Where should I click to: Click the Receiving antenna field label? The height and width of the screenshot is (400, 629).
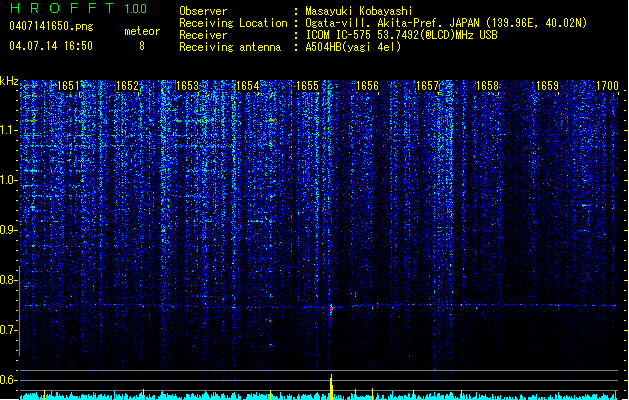click(x=230, y=47)
